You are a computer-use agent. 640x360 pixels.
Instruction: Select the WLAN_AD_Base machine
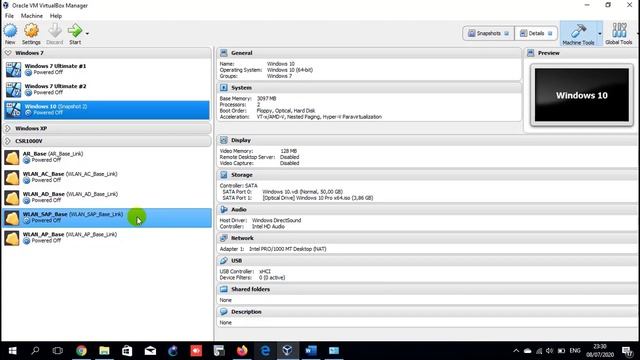(107, 197)
